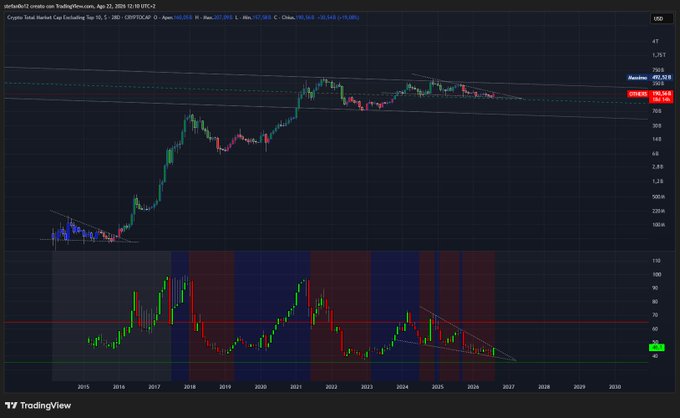Click the 18d 14h bar countdown

click(661, 100)
